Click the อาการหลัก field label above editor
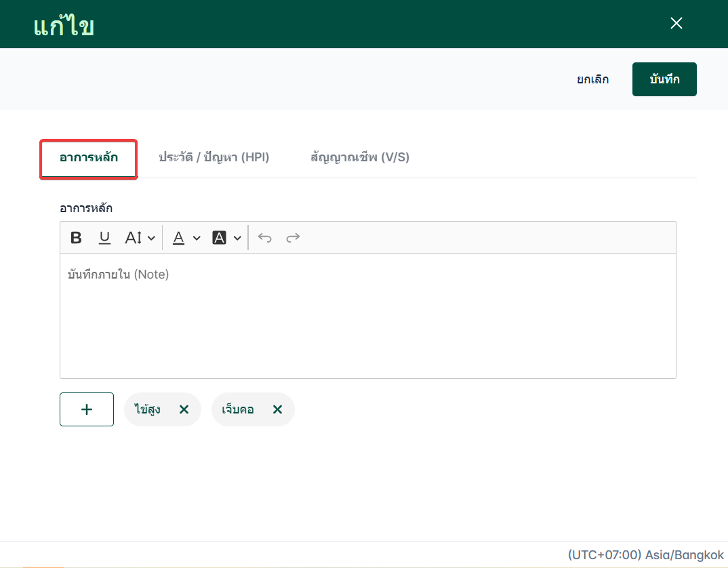The image size is (728, 568). click(x=86, y=208)
